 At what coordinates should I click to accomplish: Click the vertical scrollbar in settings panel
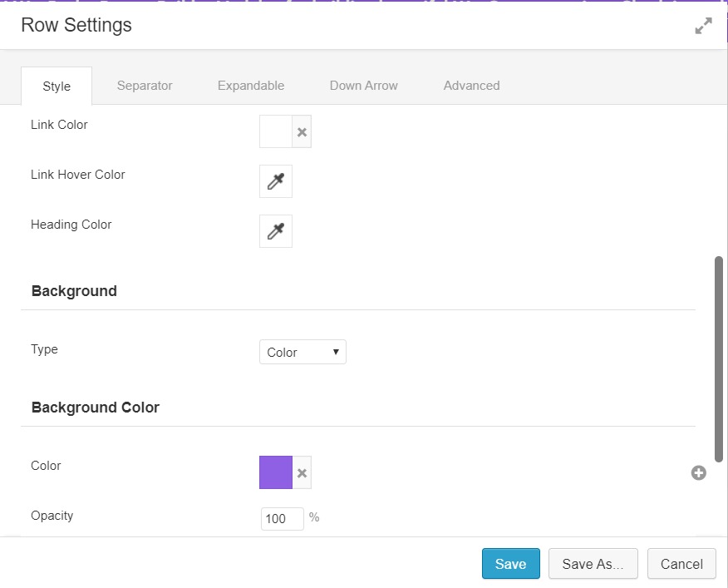[x=719, y=359]
